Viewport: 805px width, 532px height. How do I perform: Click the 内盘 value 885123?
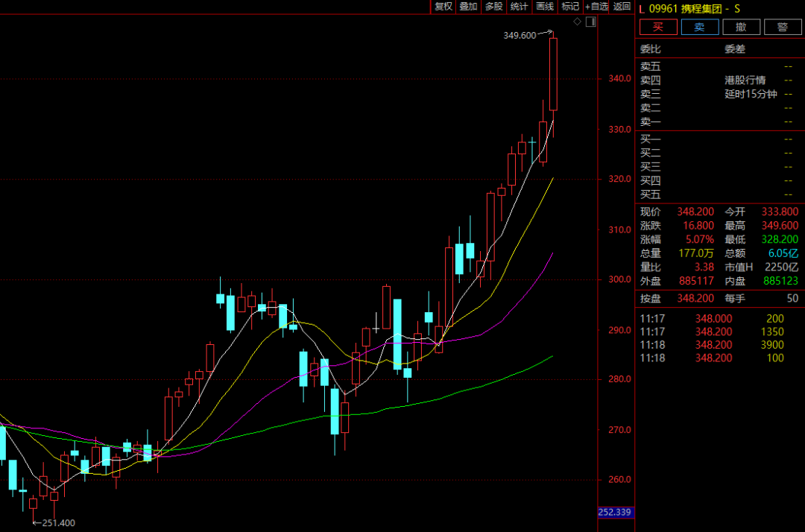780,281
